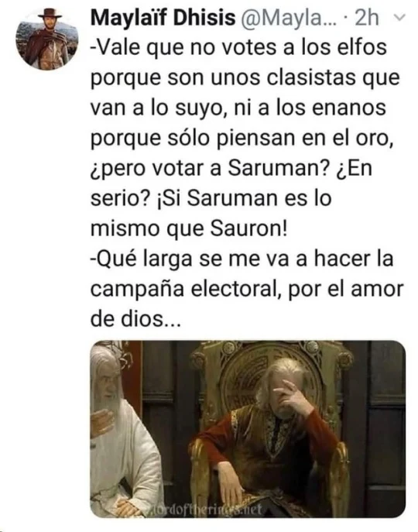Screen dimensions: 418x532
Task: Open the @Mayla... username handle
Action: 289,18
